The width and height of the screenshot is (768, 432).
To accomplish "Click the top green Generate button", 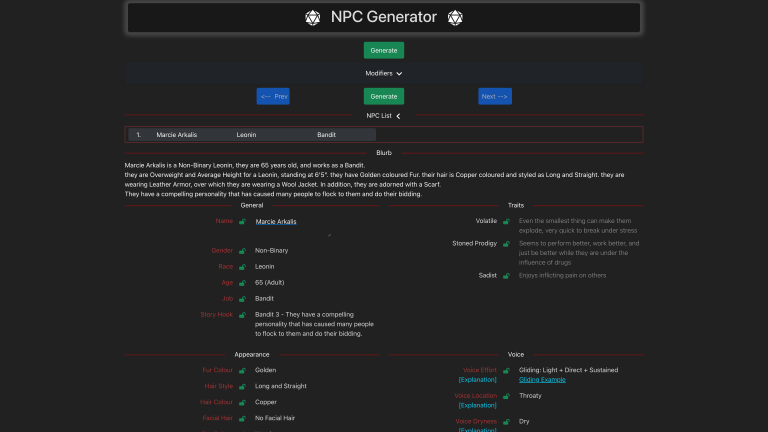I will click(383, 50).
